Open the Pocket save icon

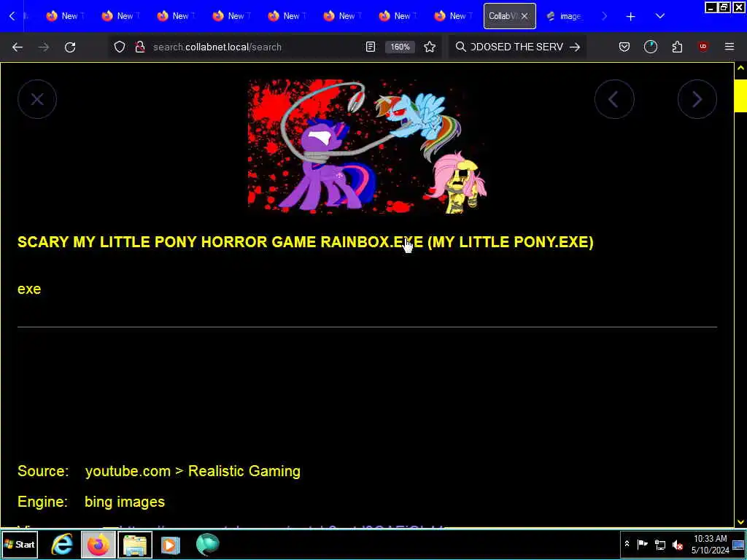click(624, 47)
